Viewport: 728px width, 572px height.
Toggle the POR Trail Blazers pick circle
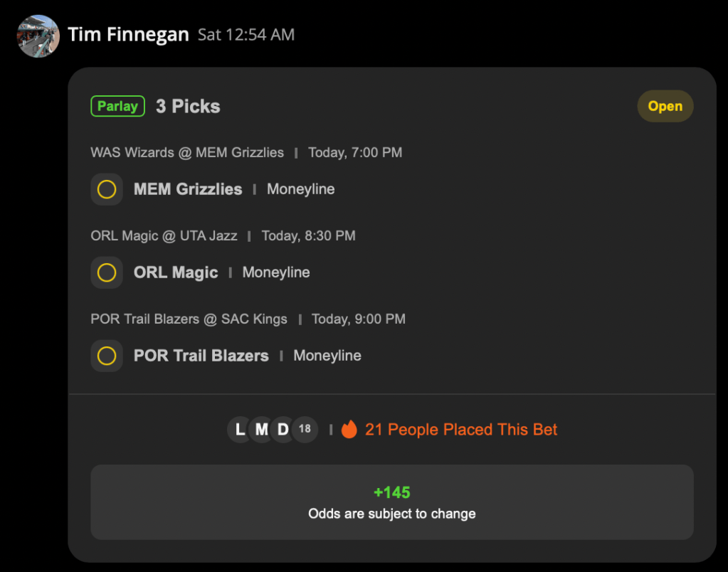click(x=107, y=356)
